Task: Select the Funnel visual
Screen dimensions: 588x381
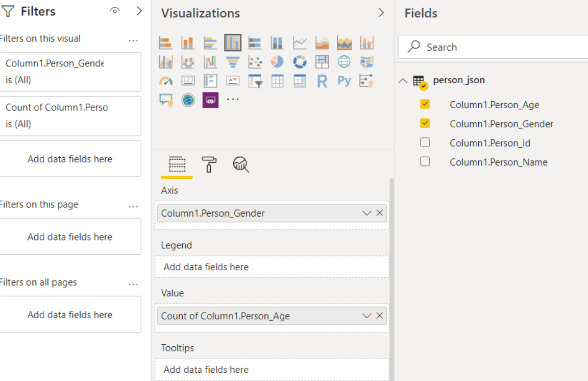Action: pos(233,62)
